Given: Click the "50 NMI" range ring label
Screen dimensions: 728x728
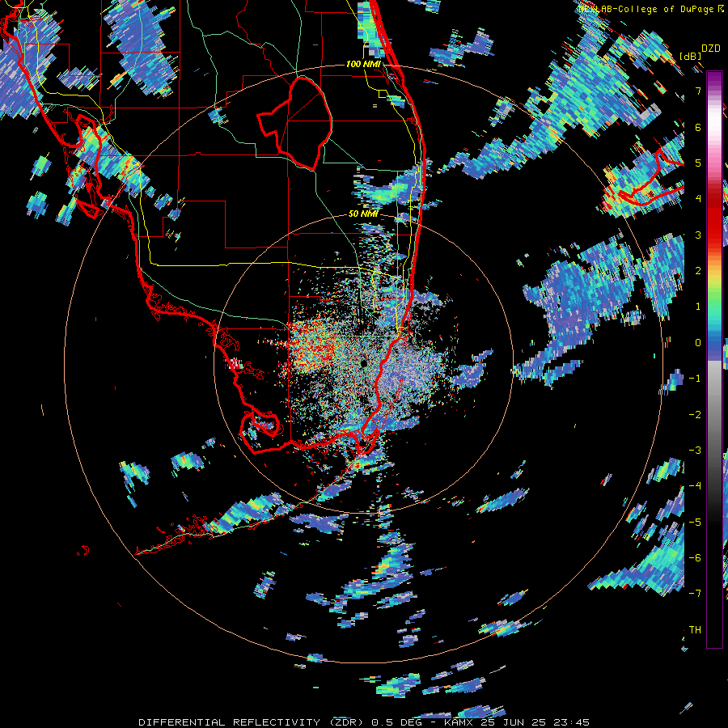Looking at the screenshot, I should (363, 214).
